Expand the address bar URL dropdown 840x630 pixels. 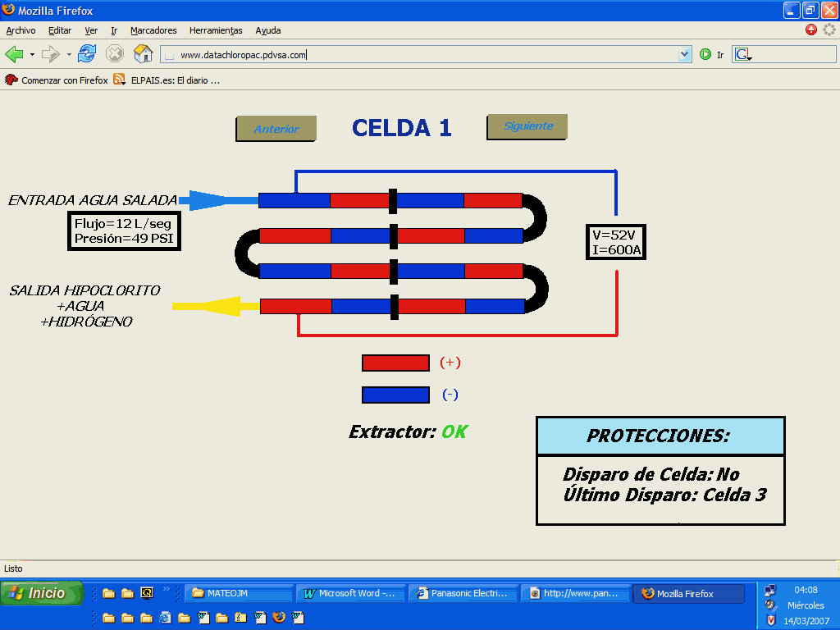684,54
